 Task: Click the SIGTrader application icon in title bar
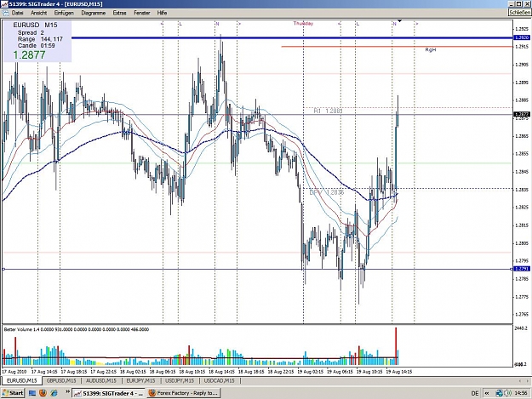[x=3, y=3]
